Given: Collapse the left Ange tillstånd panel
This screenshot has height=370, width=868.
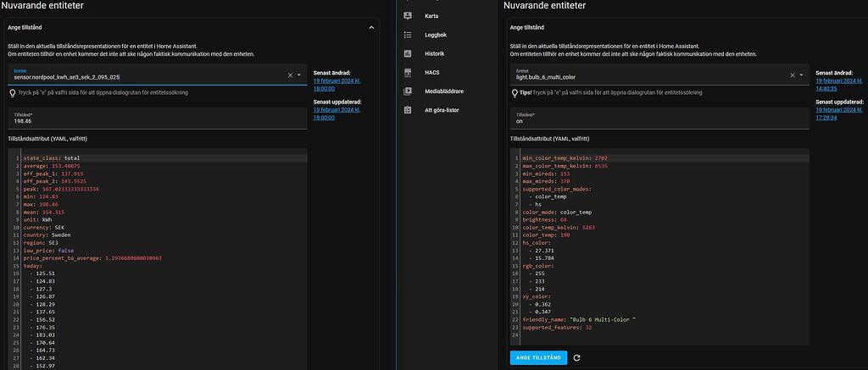Looking at the screenshot, I should click(370, 27).
